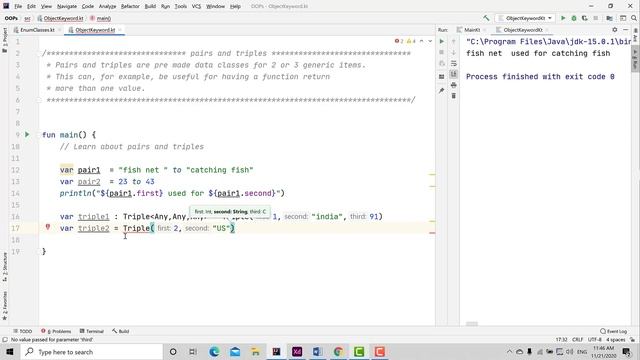Toggle the Structure tool window sidebar button
Viewport: 640px width, 360px height.
[4, 267]
